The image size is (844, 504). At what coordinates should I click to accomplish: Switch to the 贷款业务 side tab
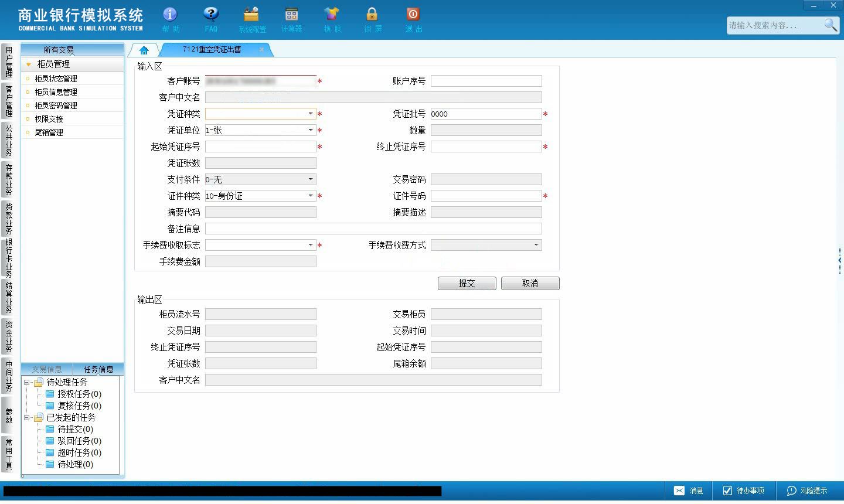tap(8, 219)
